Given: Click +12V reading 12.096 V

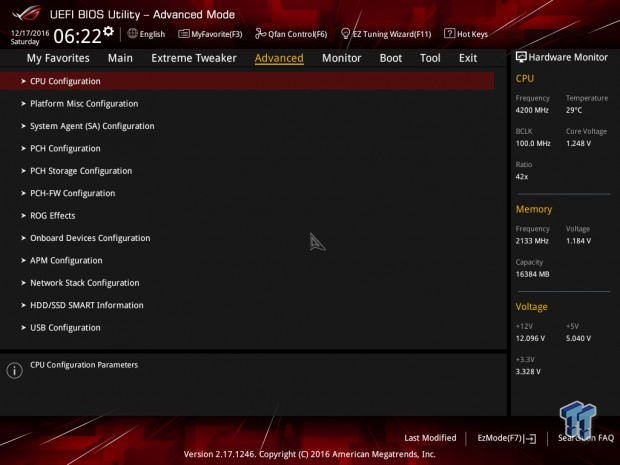Looking at the screenshot, I should pos(530,338).
